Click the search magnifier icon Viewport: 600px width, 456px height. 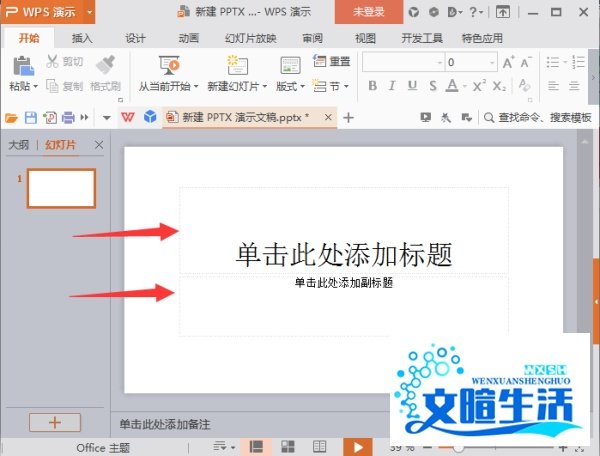489,117
